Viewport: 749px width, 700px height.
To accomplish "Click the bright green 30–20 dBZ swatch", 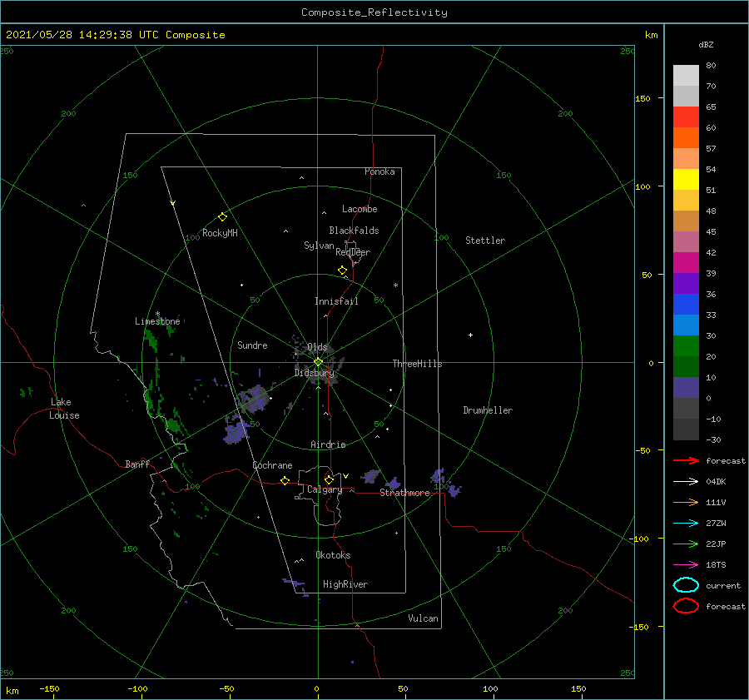I will (686, 346).
